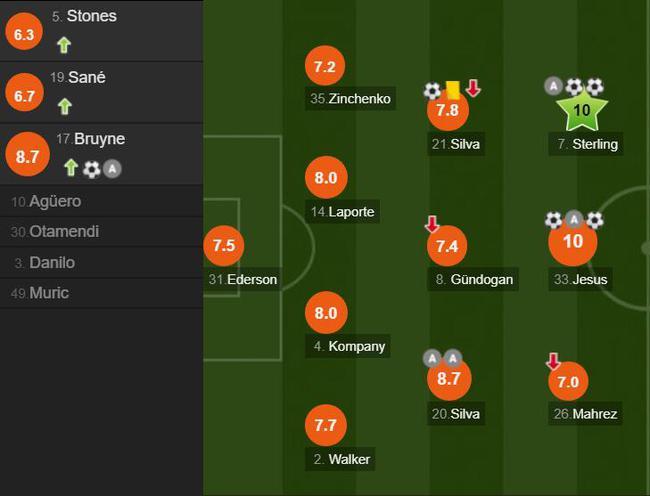
Task: Click Walker's 7.7 rating circle
Action: click(x=325, y=425)
